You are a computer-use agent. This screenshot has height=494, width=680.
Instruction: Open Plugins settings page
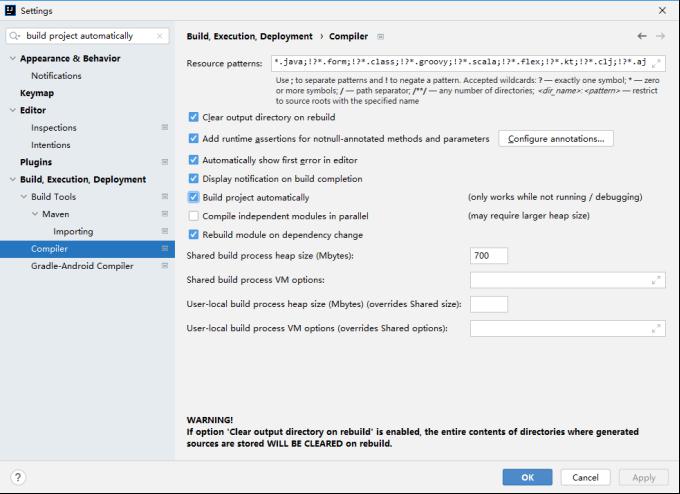coord(36,162)
